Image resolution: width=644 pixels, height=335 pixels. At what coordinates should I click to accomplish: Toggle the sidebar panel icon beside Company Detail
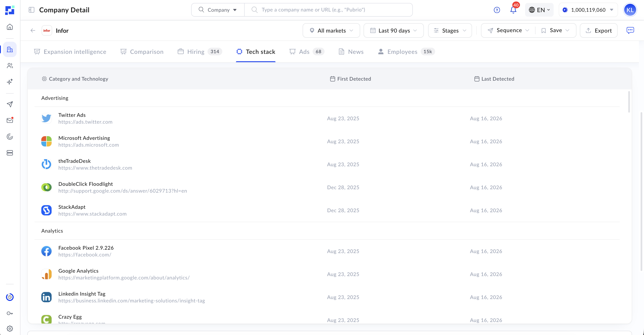click(x=32, y=10)
